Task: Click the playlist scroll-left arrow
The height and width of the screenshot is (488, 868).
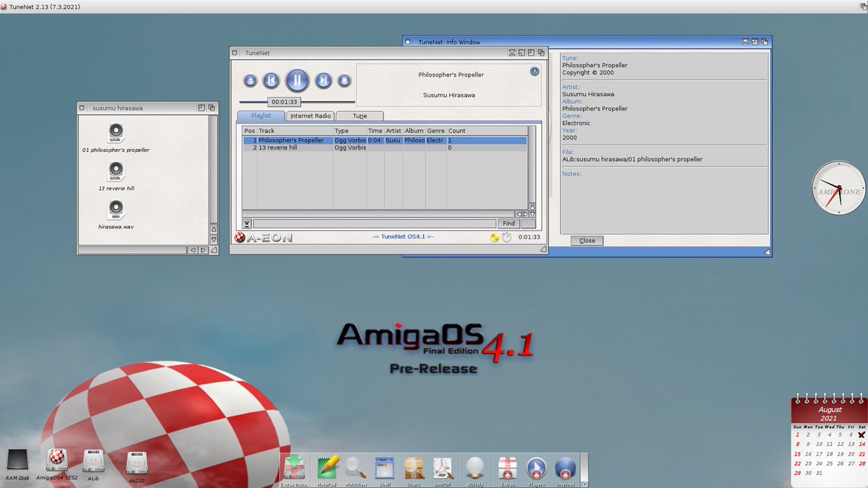Action: (x=518, y=214)
